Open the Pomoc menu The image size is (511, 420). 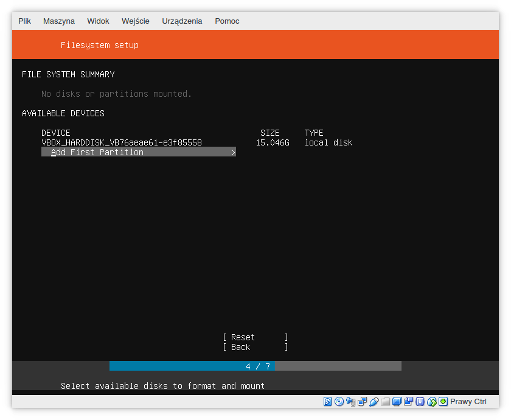click(227, 21)
